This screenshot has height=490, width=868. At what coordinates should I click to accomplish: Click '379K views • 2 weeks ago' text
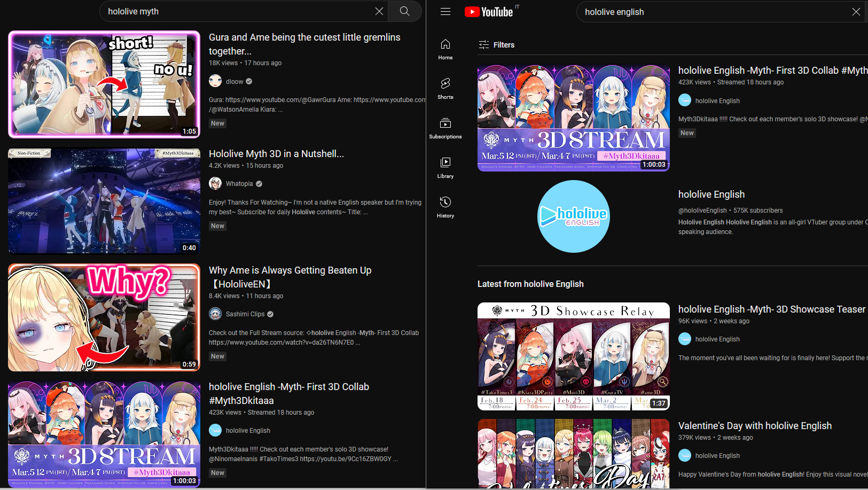pos(716,438)
